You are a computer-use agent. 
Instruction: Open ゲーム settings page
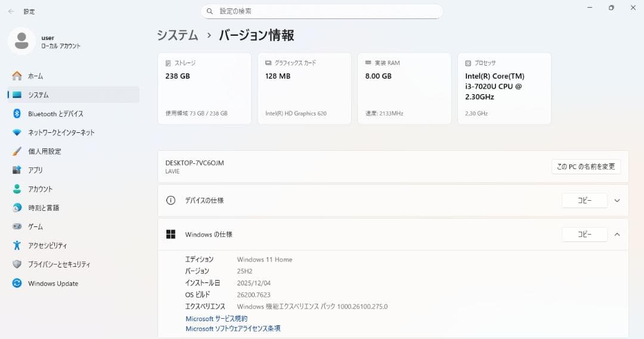pos(73,226)
